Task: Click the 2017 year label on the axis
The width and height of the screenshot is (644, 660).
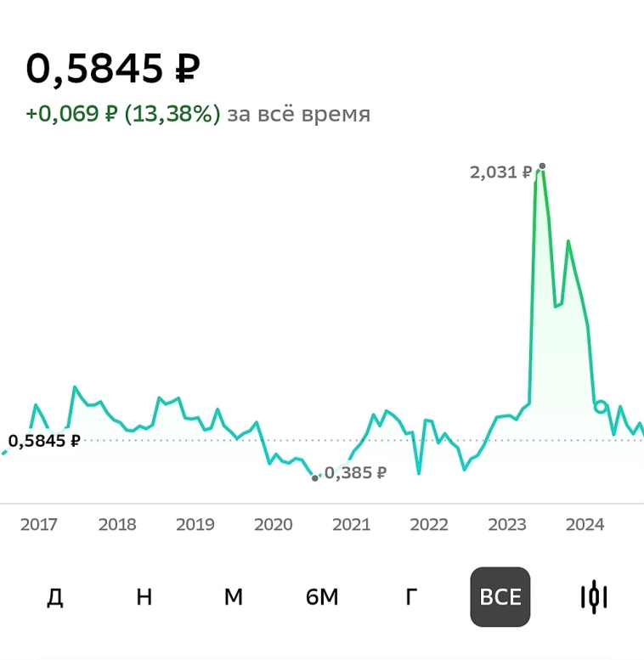Action: coord(39,524)
